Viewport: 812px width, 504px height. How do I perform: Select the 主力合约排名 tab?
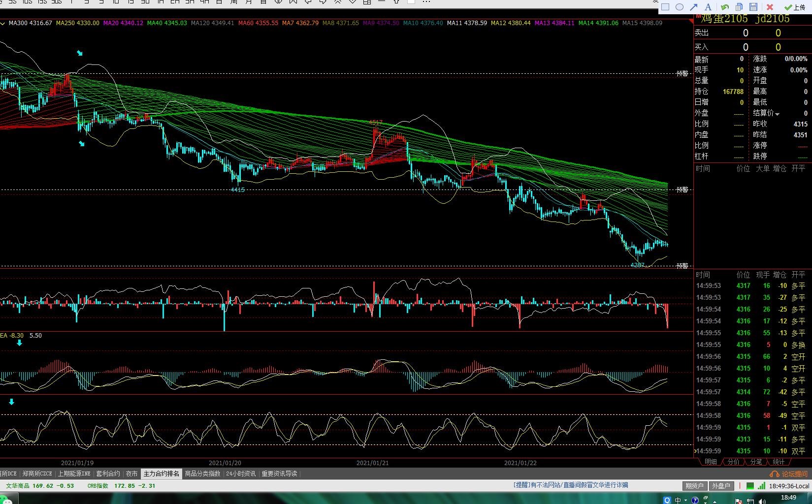tap(161, 474)
